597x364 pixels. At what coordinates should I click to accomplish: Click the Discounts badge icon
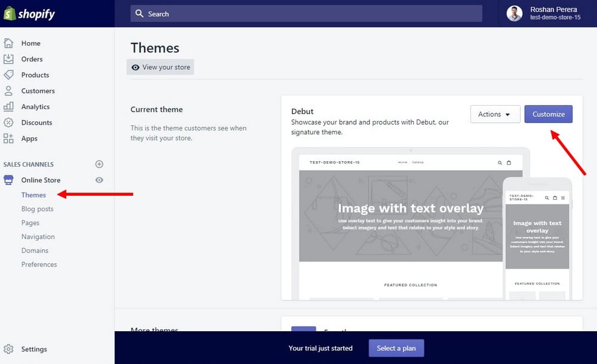pos(8,122)
